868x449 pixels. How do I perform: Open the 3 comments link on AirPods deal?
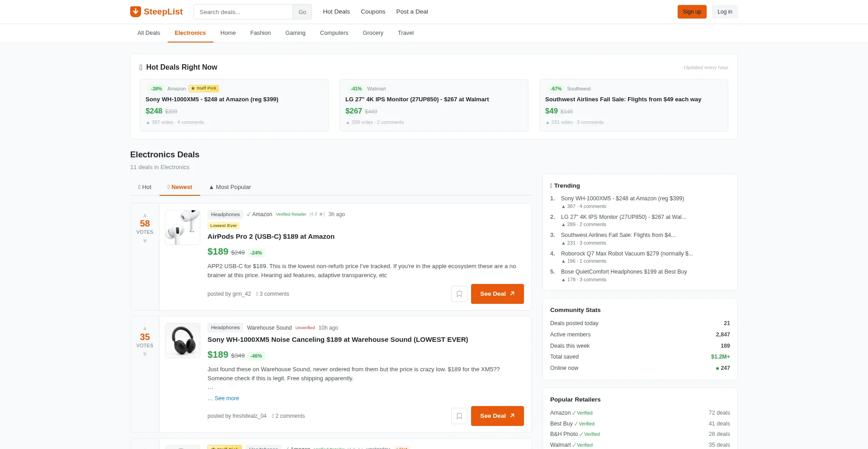click(273, 294)
